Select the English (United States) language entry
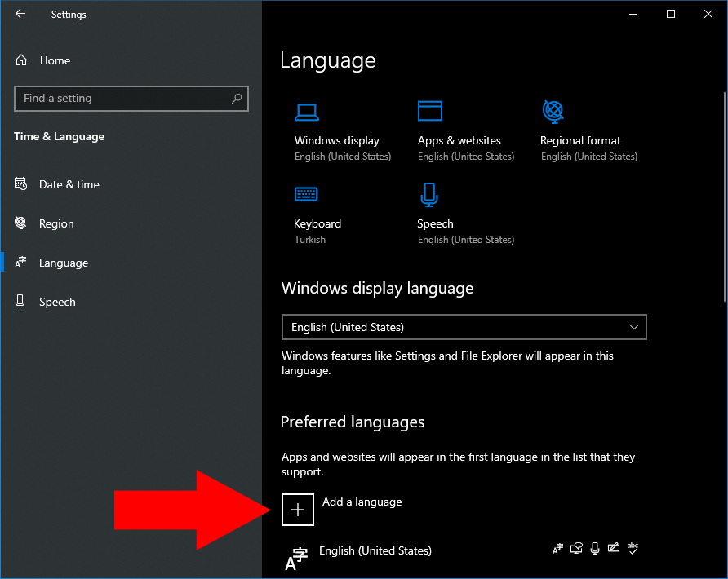 (x=375, y=551)
